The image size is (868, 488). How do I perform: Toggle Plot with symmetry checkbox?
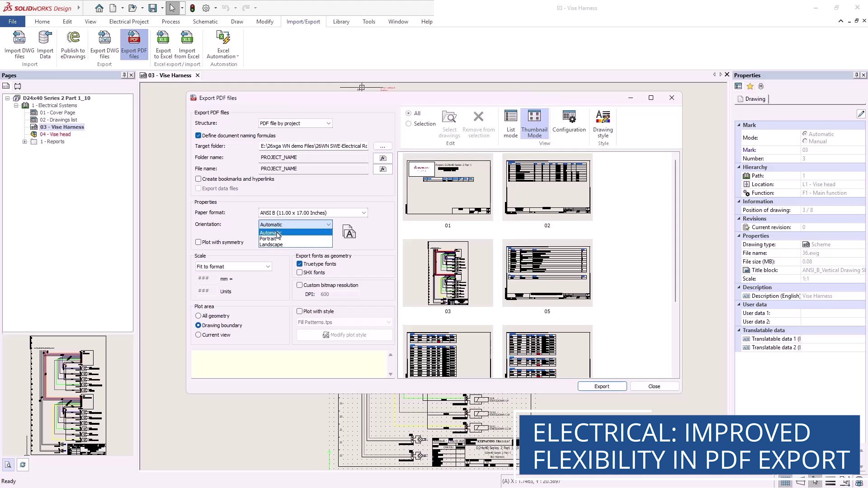[x=198, y=242]
